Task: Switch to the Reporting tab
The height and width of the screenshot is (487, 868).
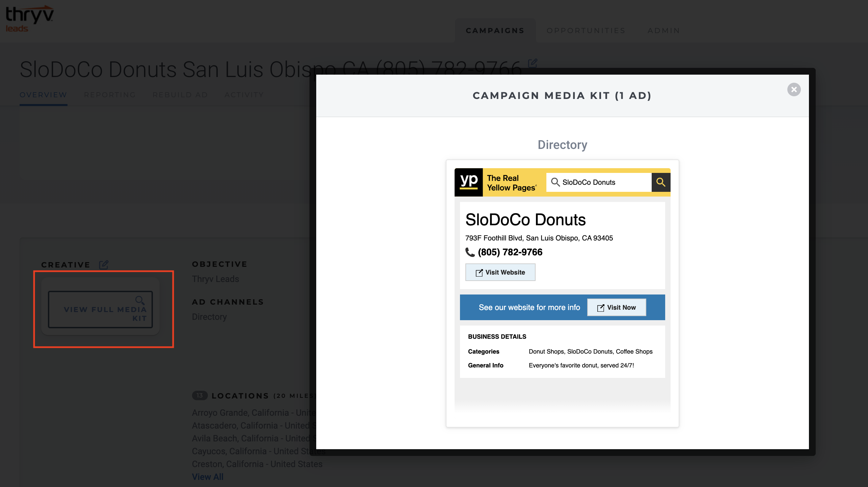Action: coord(110,95)
